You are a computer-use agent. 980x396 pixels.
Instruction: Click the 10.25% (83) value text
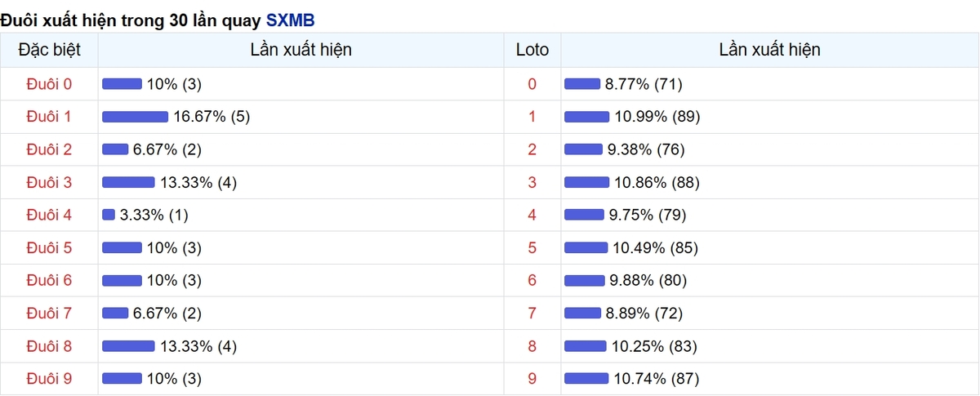pyautogui.click(x=654, y=345)
